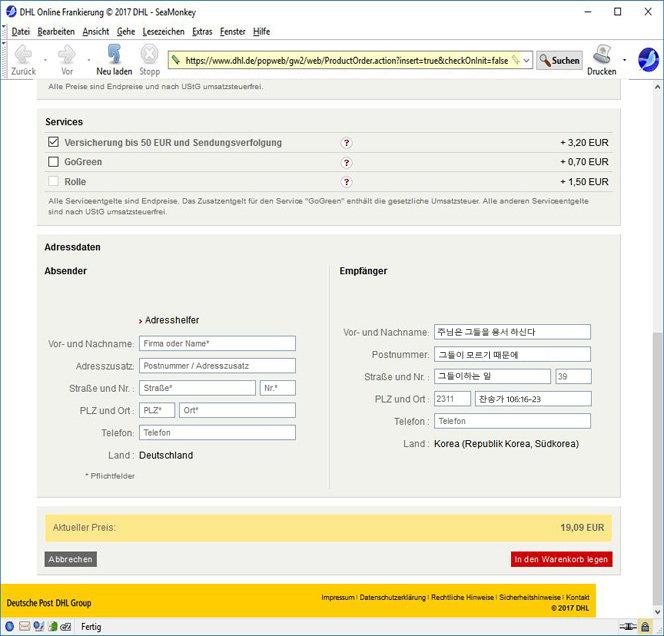This screenshot has width=664, height=636.
Task: Open the Kontakt footer link
Action: tap(578, 597)
